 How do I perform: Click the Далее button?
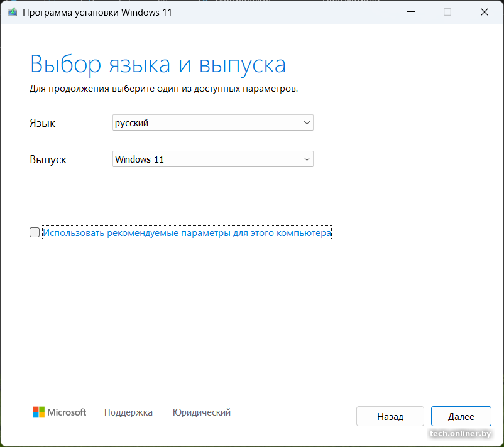point(461,416)
